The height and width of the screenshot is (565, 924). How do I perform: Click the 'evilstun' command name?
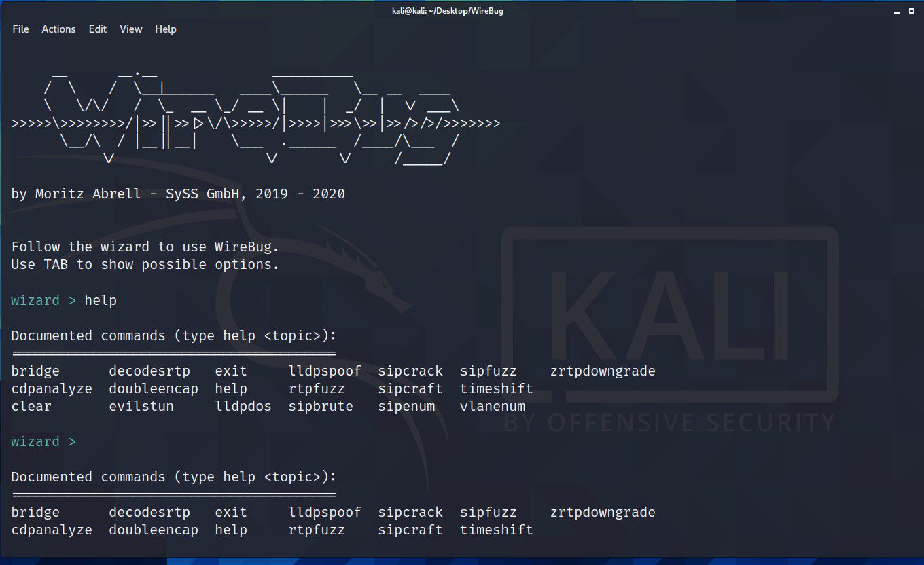tap(141, 406)
